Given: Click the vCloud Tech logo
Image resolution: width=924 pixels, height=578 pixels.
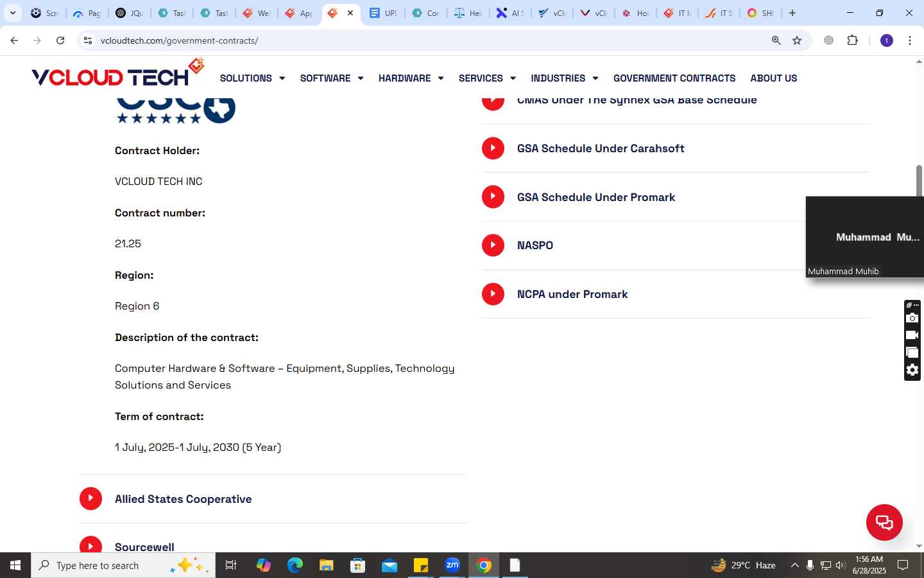Looking at the screenshot, I should coord(118,73).
